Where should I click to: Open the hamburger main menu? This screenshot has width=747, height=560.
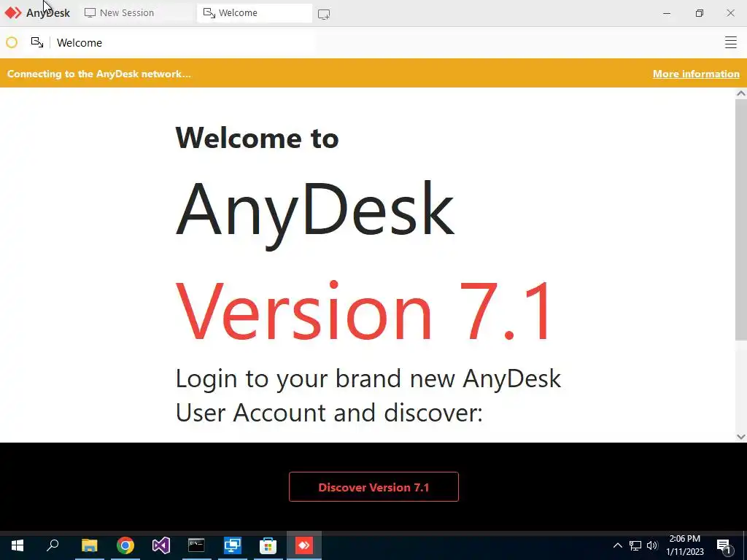(731, 42)
